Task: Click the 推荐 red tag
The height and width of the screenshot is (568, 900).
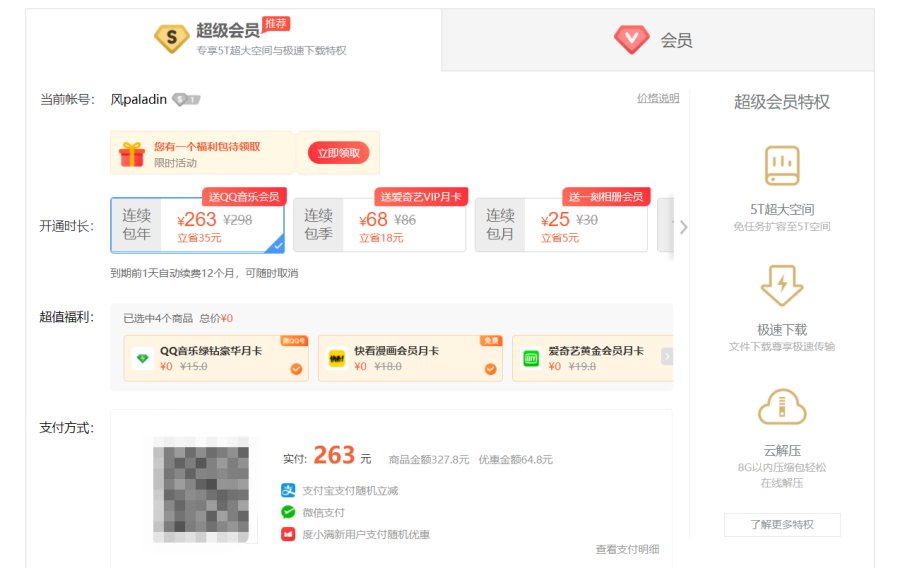Action: click(276, 24)
